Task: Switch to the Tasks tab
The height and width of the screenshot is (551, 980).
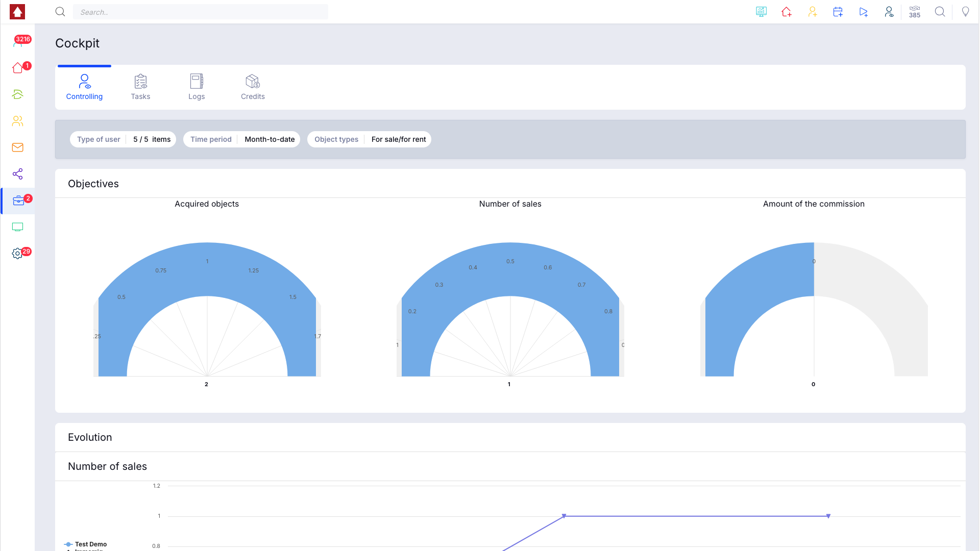Action: click(140, 87)
